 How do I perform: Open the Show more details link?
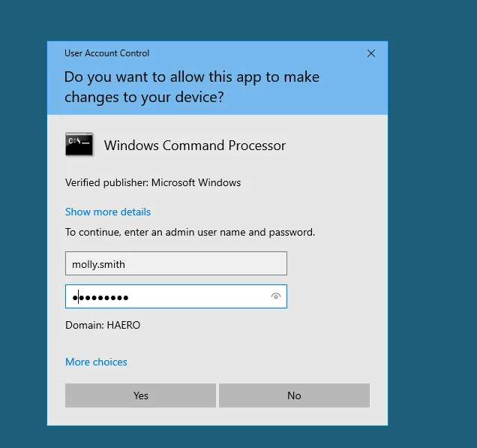(x=108, y=212)
